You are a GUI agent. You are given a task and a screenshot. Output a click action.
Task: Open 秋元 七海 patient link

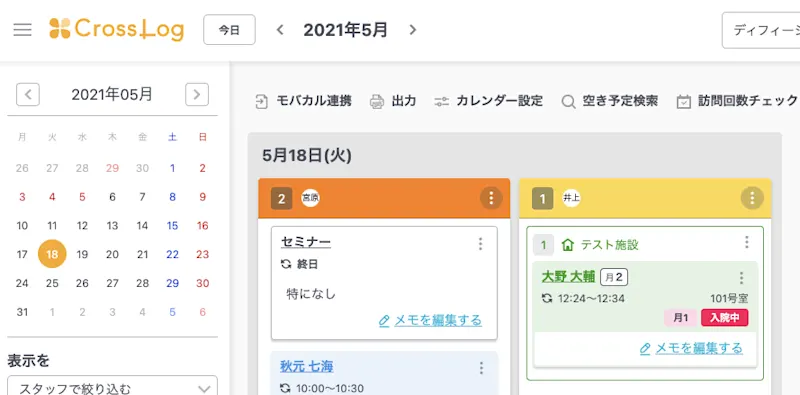pyautogui.click(x=307, y=366)
